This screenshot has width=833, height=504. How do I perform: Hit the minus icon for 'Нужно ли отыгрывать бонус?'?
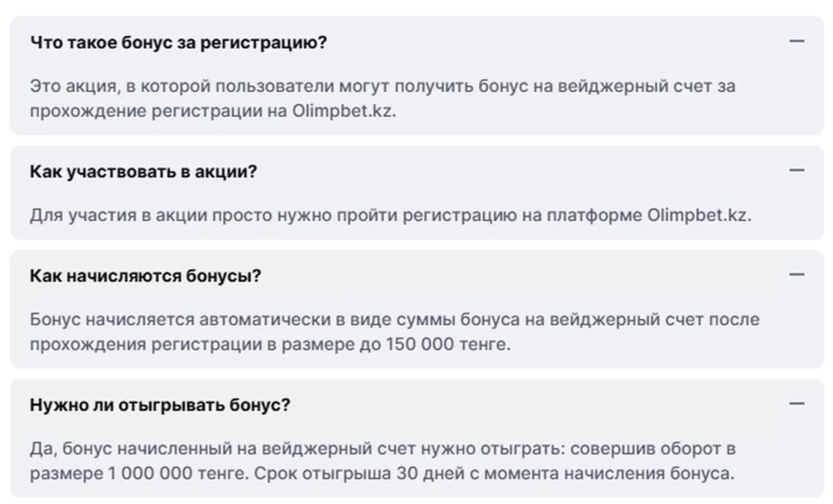coord(796,404)
